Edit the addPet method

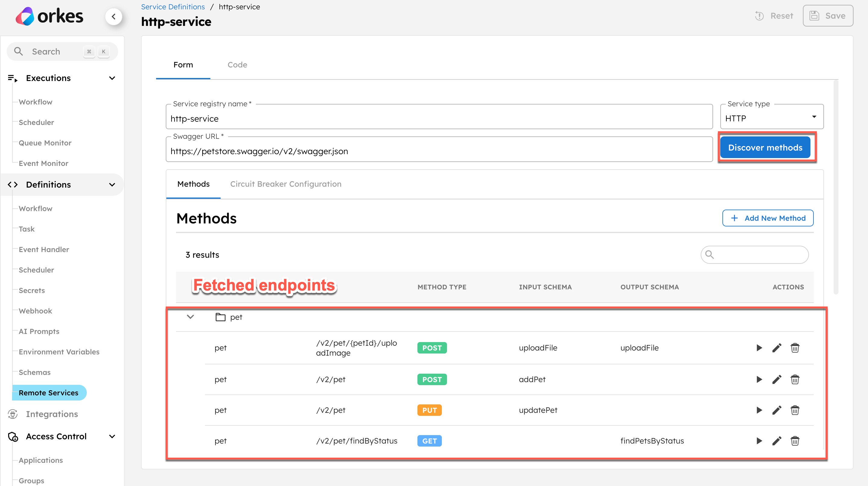tap(777, 379)
